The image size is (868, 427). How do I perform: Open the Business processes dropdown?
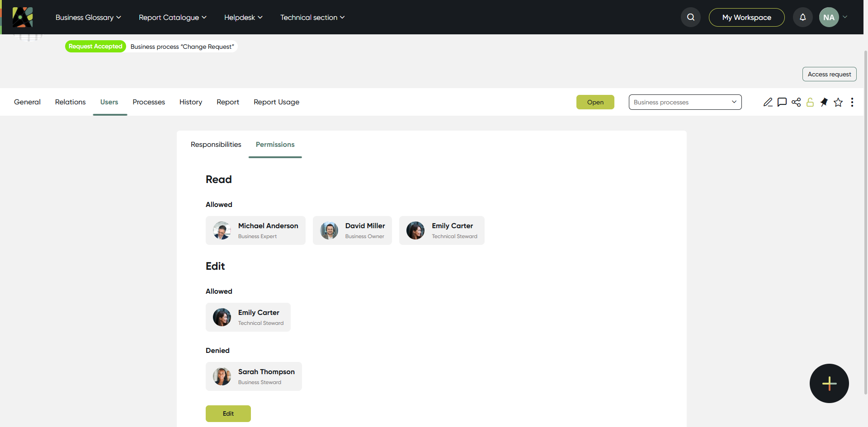pyautogui.click(x=685, y=102)
